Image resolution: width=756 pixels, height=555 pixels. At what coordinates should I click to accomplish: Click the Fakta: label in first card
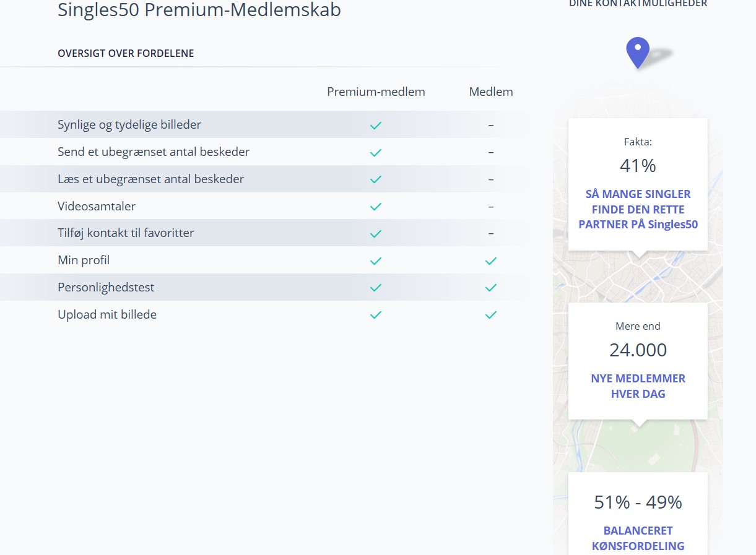[x=638, y=142]
